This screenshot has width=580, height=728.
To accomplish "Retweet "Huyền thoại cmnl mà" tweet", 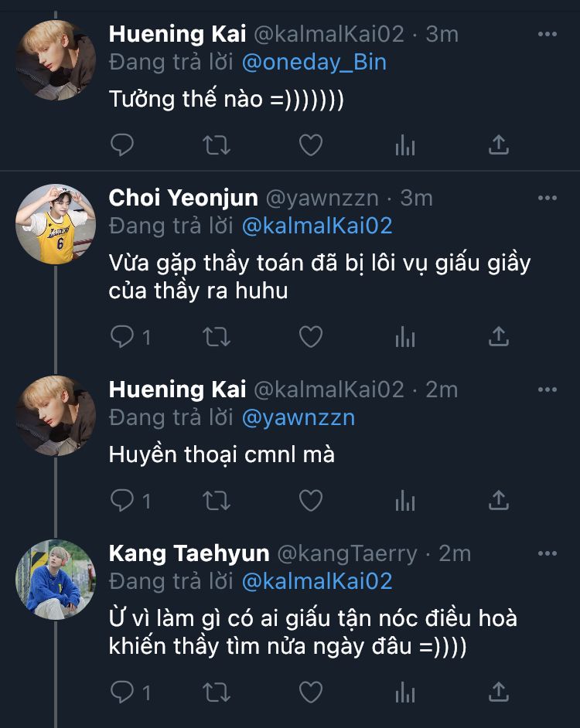I will (217, 501).
